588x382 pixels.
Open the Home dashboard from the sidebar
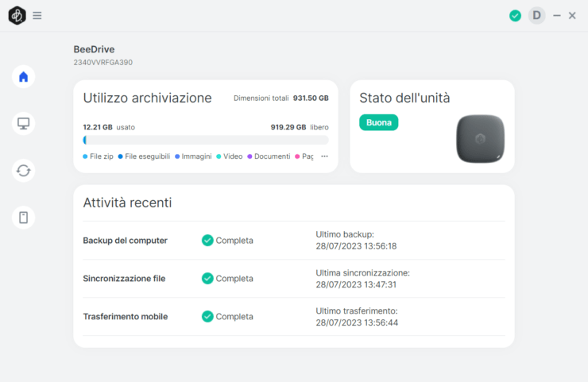24,77
